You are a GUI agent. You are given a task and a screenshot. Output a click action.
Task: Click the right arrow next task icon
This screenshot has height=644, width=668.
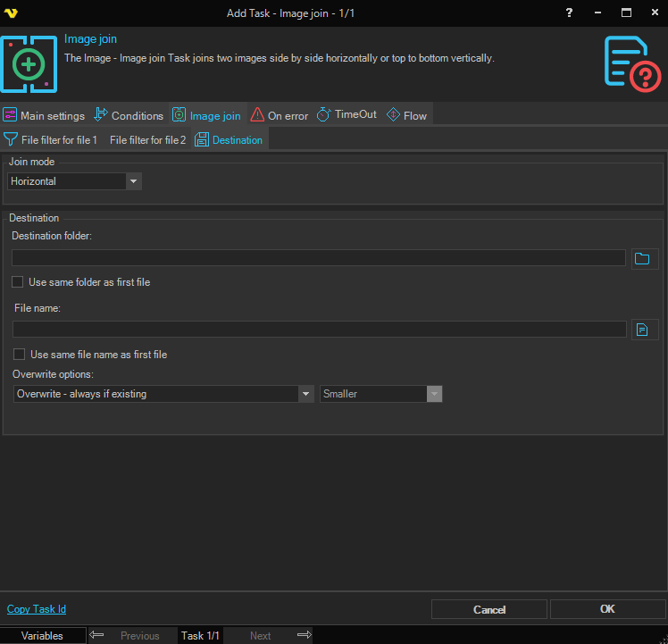tap(304, 635)
